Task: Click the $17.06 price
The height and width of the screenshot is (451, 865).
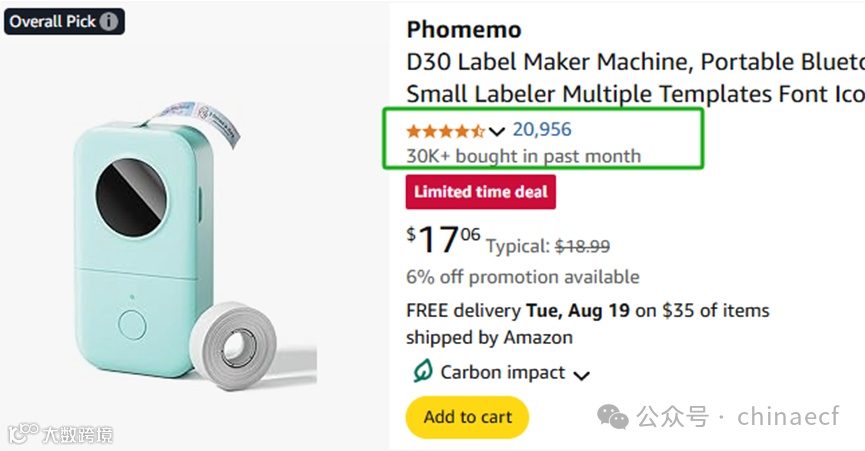Action: point(443,241)
